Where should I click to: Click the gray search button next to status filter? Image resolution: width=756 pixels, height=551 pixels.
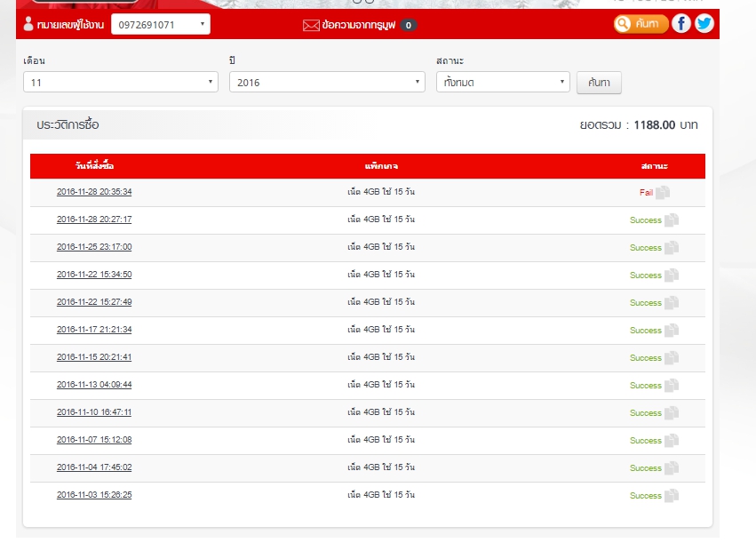point(599,83)
